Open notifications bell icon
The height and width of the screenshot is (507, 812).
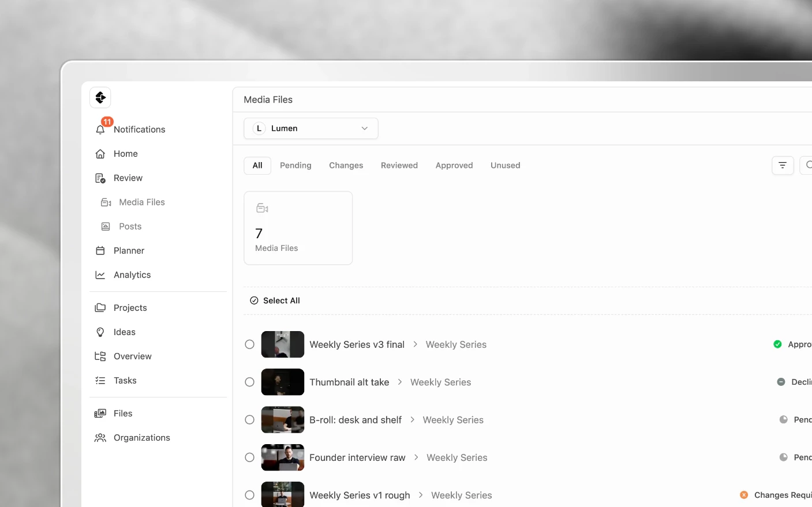tap(100, 130)
